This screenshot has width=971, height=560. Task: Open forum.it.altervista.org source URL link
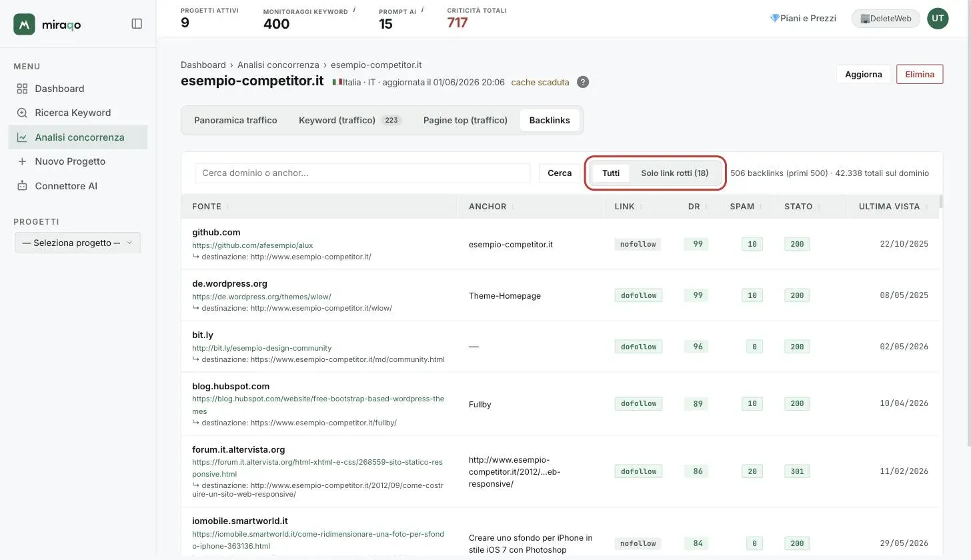[317, 468]
